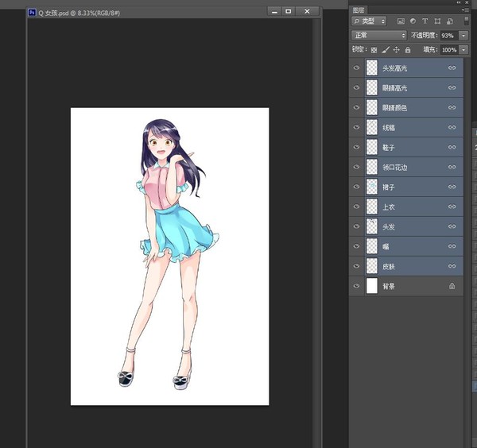Viewport: 477px width, 448px height.
Task: Click link icon on 头发 layer
Action: click(452, 226)
